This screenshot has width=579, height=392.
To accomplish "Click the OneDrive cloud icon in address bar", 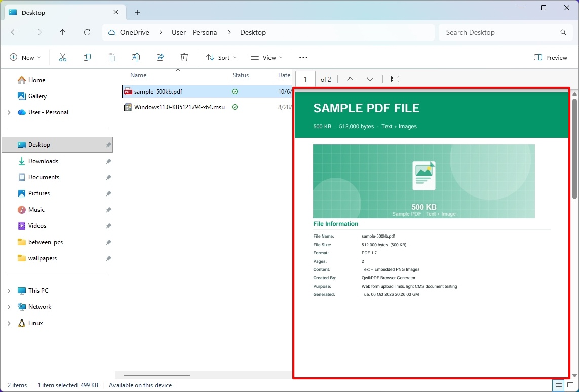I will [x=111, y=32].
